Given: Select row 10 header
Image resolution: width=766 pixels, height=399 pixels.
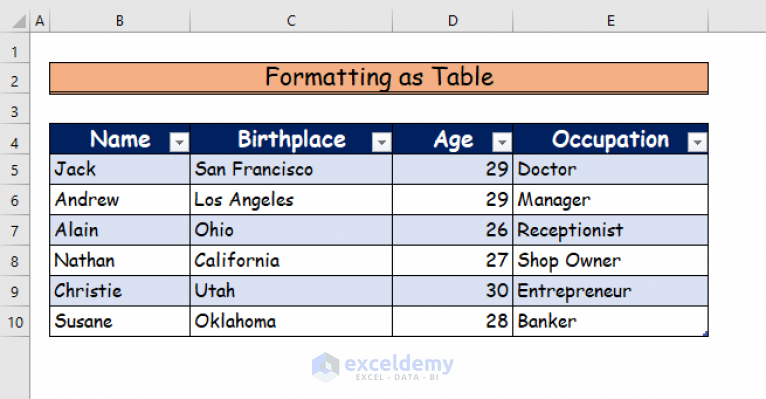Looking at the screenshot, I should (x=15, y=322).
